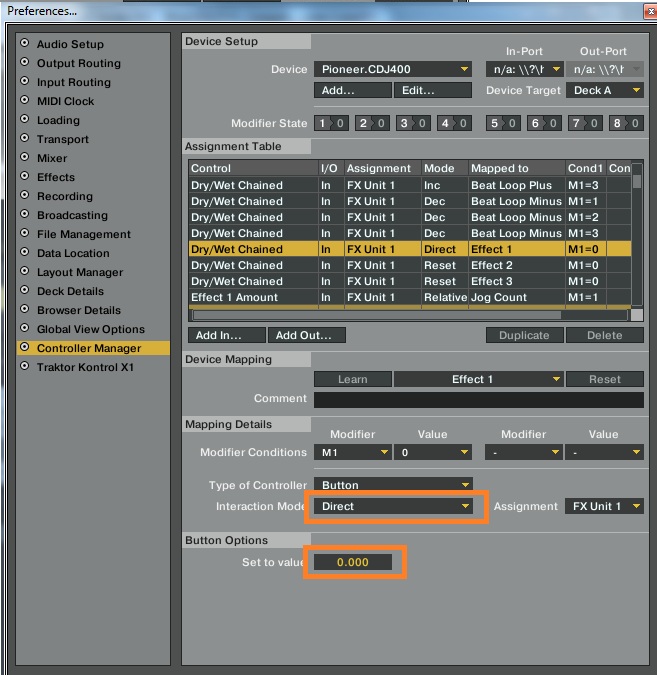The height and width of the screenshot is (675, 657).
Task: Open Browser Details preferences
Action: [79, 310]
